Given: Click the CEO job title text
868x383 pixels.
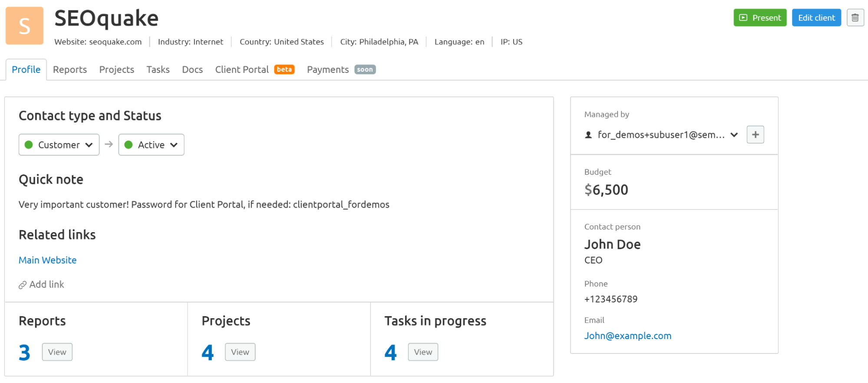Looking at the screenshot, I should click(593, 260).
